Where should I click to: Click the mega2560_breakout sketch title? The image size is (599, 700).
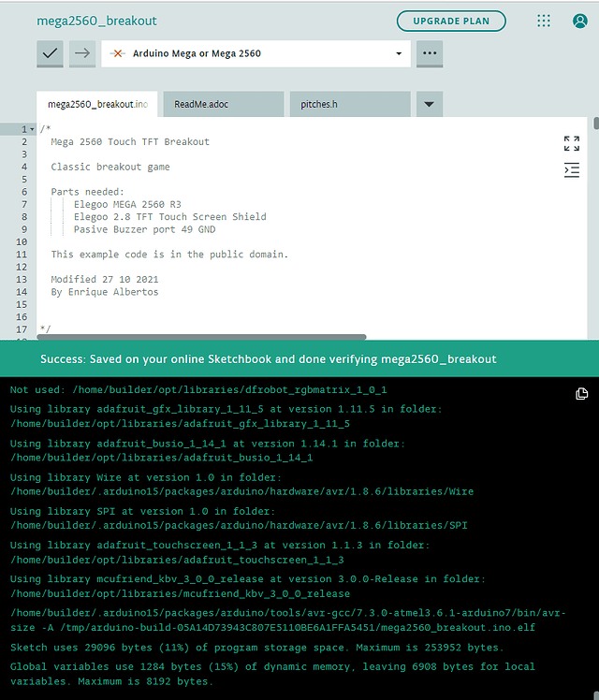coord(96,21)
